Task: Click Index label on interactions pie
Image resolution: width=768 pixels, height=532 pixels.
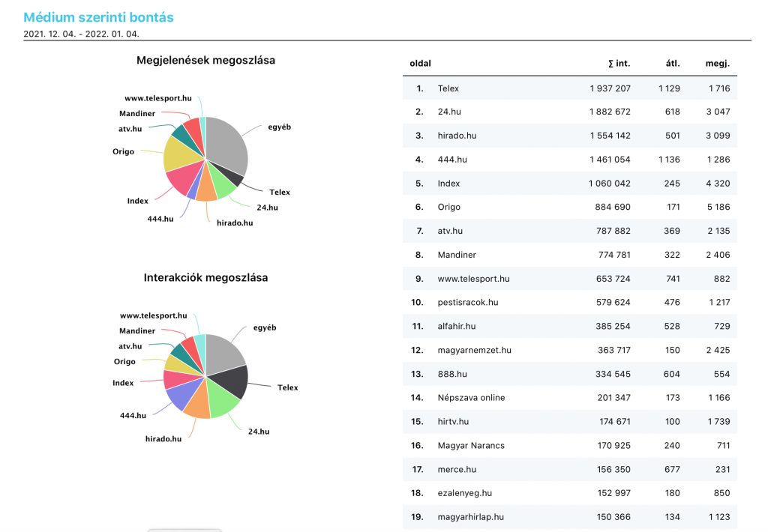Action: [x=123, y=383]
